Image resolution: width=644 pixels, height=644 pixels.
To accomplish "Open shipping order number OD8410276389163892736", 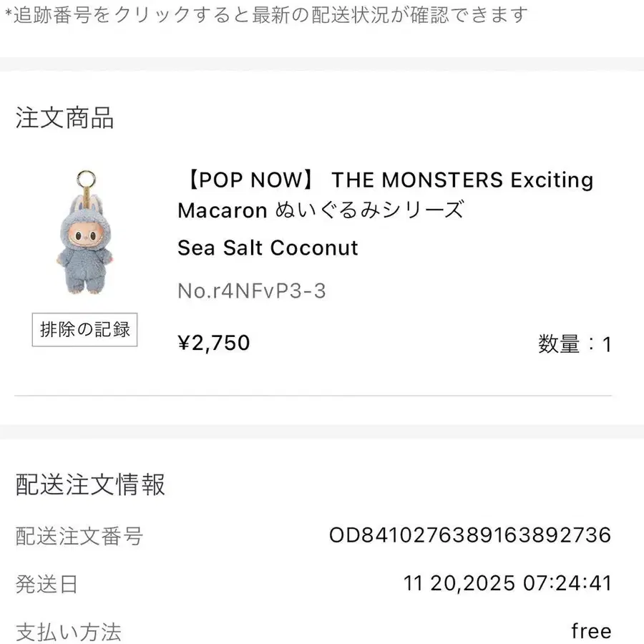I will [470, 535].
